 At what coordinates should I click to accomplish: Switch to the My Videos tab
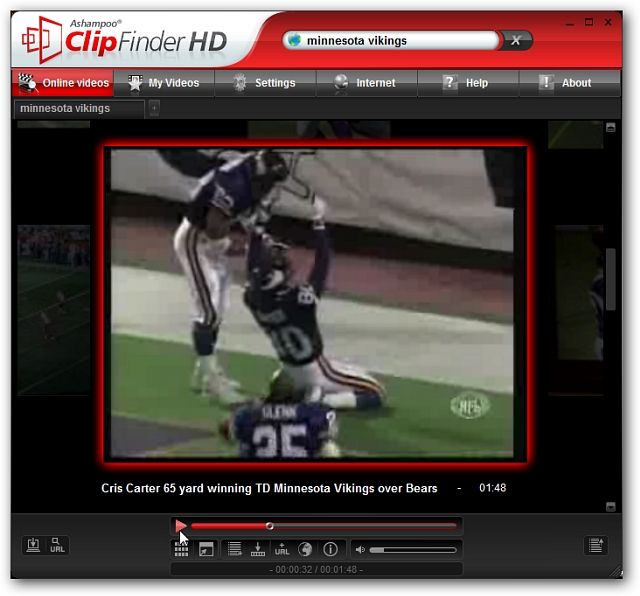coord(164,83)
